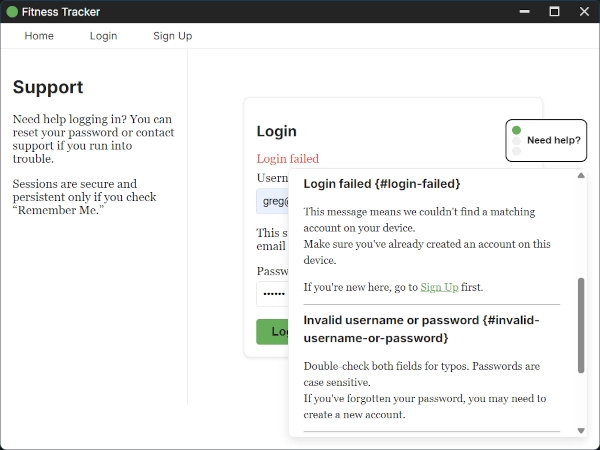Select the red 'Login failed' error message
This screenshot has height=450, width=600.
tap(288, 158)
